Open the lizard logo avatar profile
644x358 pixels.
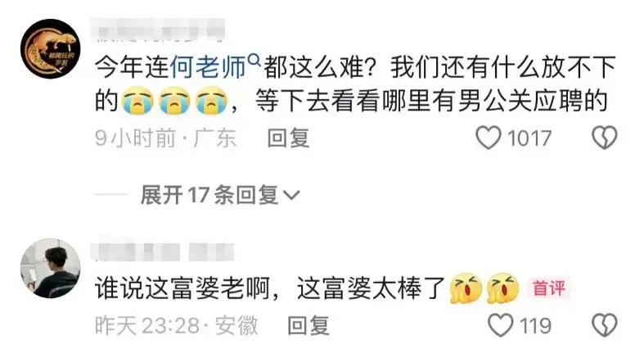tap(50, 48)
